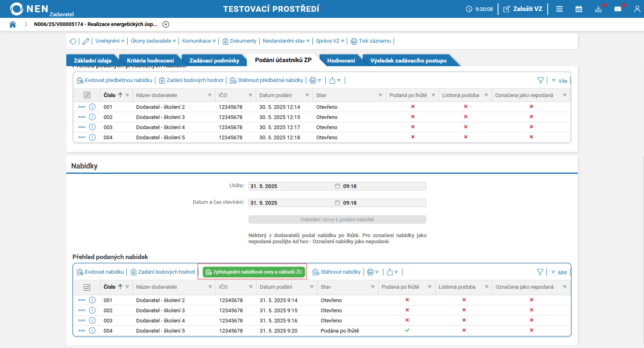The height and width of the screenshot is (348, 644).
Task: Click the filter funnel in Nabídky table
Action: click(540, 272)
